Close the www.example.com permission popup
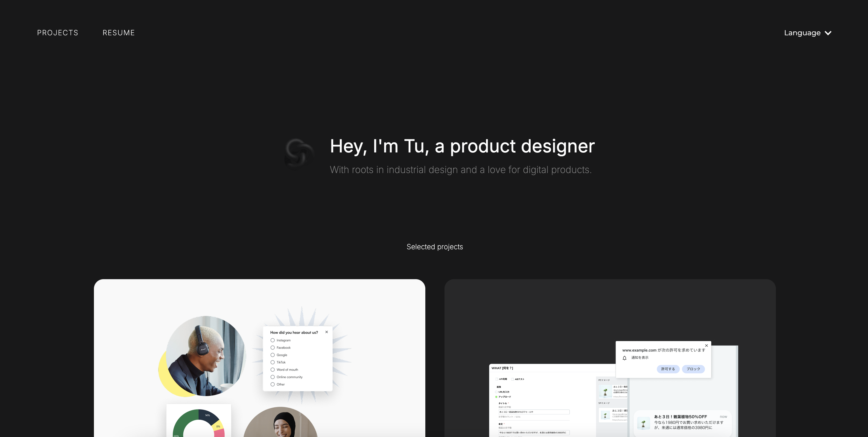This screenshot has height=437, width=868. pyautogui.click(x=706, y=346)
